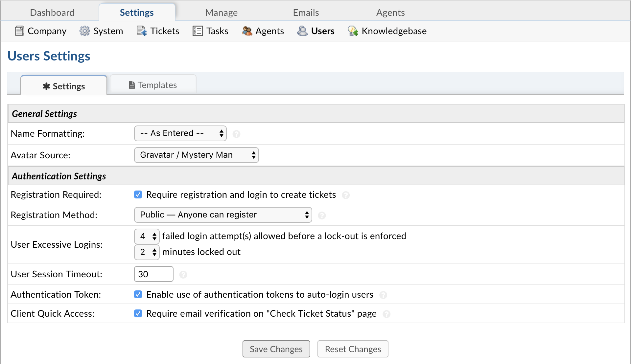This screenshot has width=631, height=364.
Task: Navigate to the Emails tab
Action: tap(306, 12)
